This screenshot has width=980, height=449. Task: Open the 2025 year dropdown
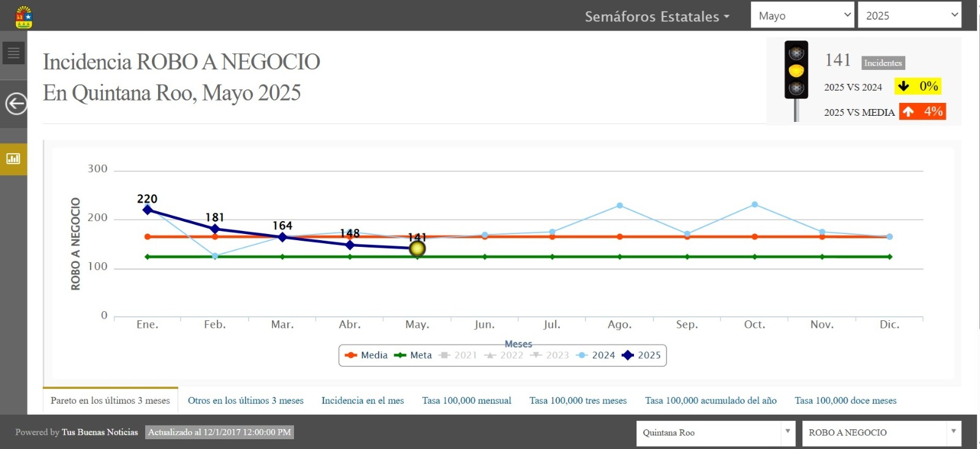click(910, 15)
